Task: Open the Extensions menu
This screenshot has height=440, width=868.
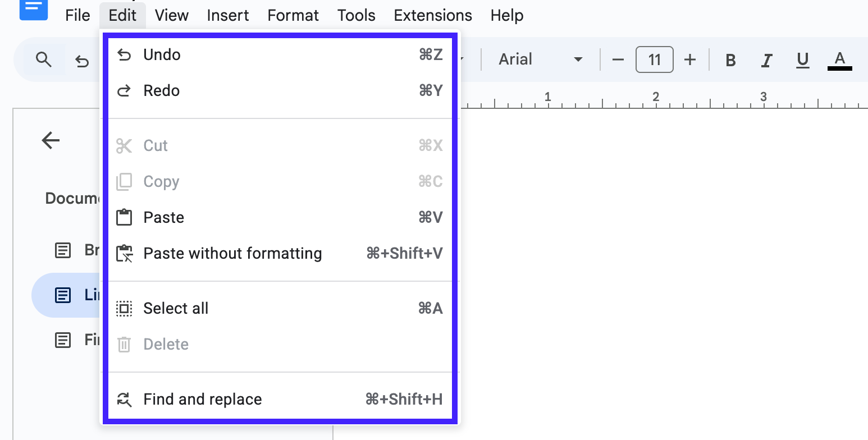Action: point(433,16)
